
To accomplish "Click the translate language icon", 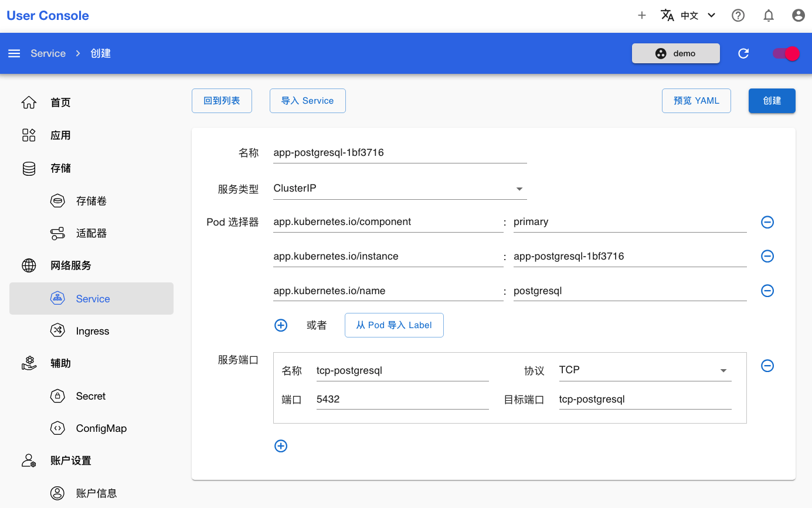I will tap(667, 15).
